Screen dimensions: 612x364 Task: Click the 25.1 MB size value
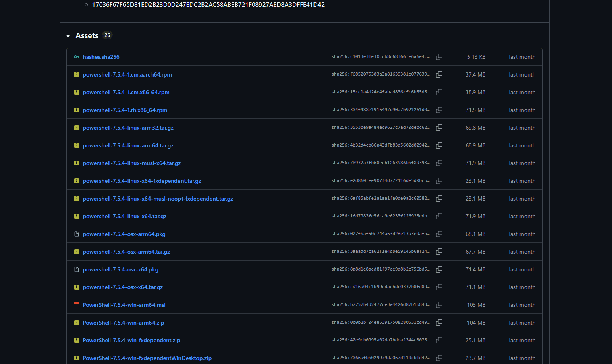point(475,340)
